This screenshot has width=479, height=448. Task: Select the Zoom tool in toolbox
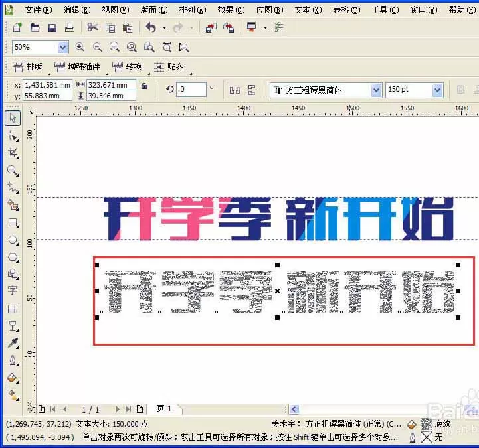pyautogui.click(x=13, y=171)
